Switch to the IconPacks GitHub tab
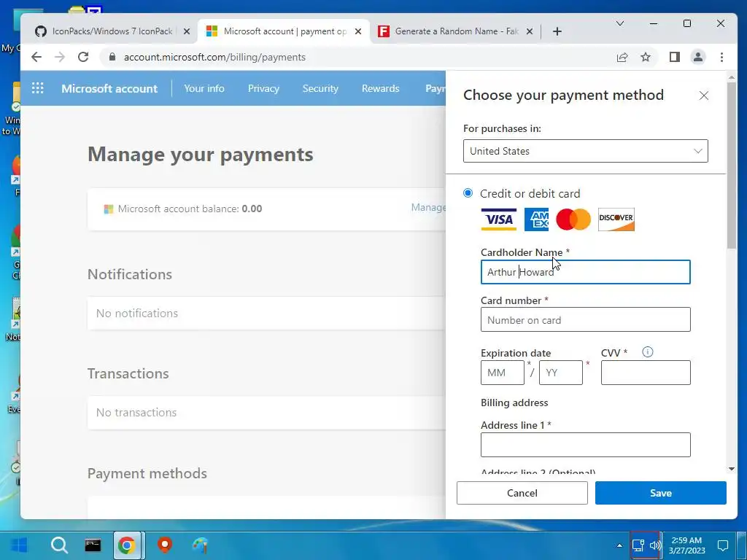Image resolution: width=747 pixels, height=560 pixels. (112, 31)
